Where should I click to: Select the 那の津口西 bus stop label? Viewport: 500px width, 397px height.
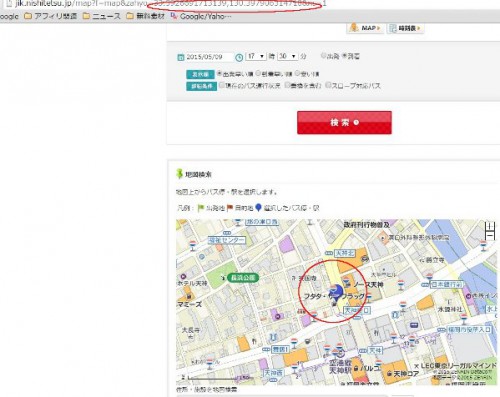(x=262, y=222)
